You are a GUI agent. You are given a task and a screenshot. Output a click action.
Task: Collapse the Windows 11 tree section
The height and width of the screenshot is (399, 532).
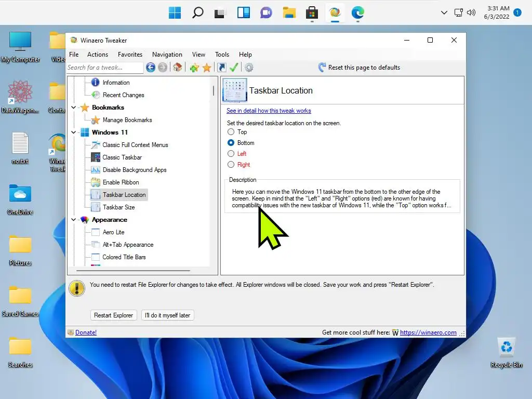click(x=74, y=132)
